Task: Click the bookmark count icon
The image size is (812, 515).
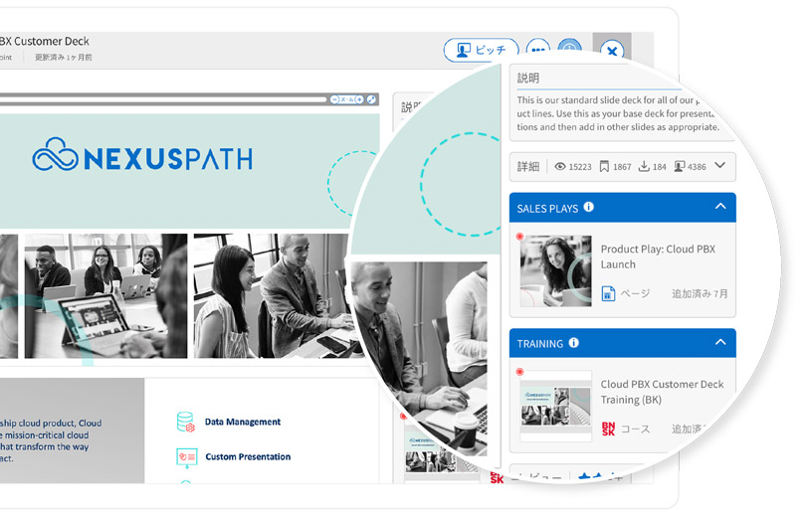Action: point(604,166)
